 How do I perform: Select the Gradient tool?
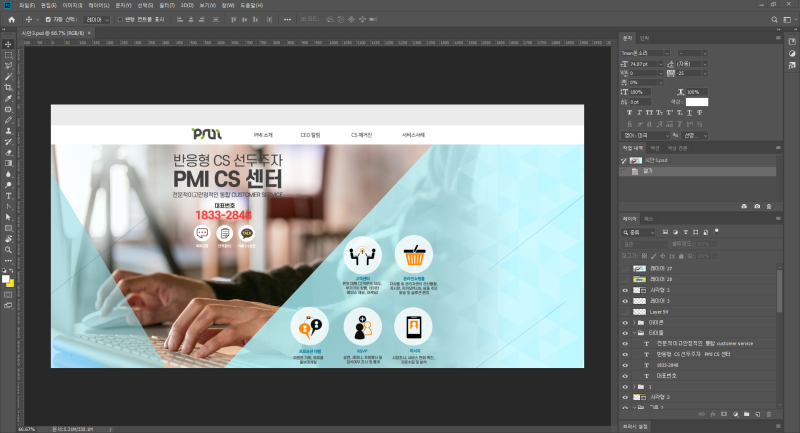[x=8, y=163]
